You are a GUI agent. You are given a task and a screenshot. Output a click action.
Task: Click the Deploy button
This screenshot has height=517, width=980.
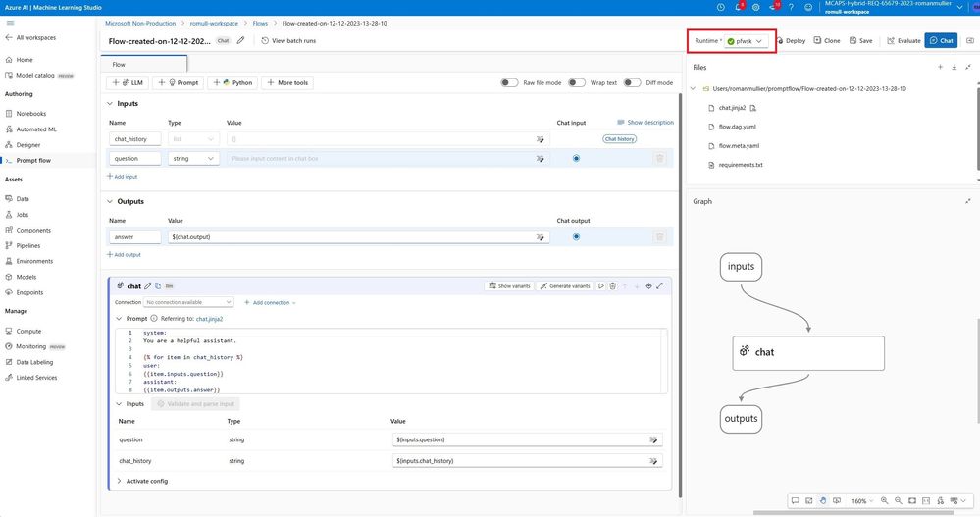[792, 40]
